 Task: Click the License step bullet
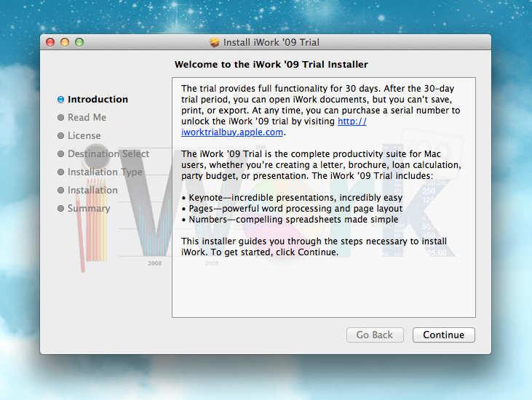60,135
